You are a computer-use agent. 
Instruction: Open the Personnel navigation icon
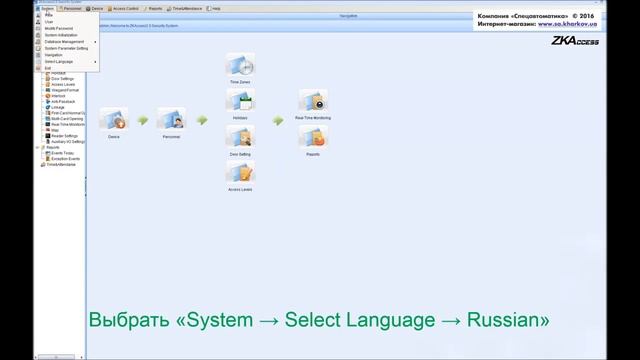[171, 119]
